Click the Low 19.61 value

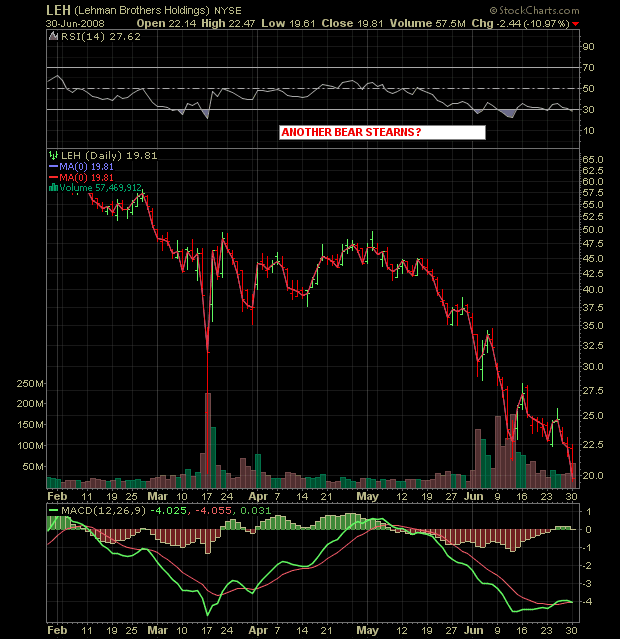coord(288,23)
